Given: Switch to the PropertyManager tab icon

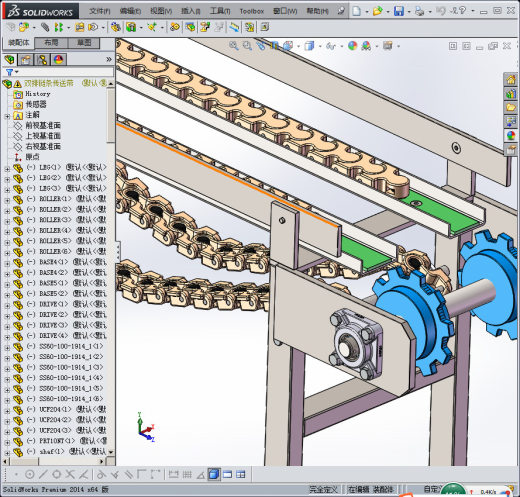Looking at the screenshot, I should click(x=26, y=60).
